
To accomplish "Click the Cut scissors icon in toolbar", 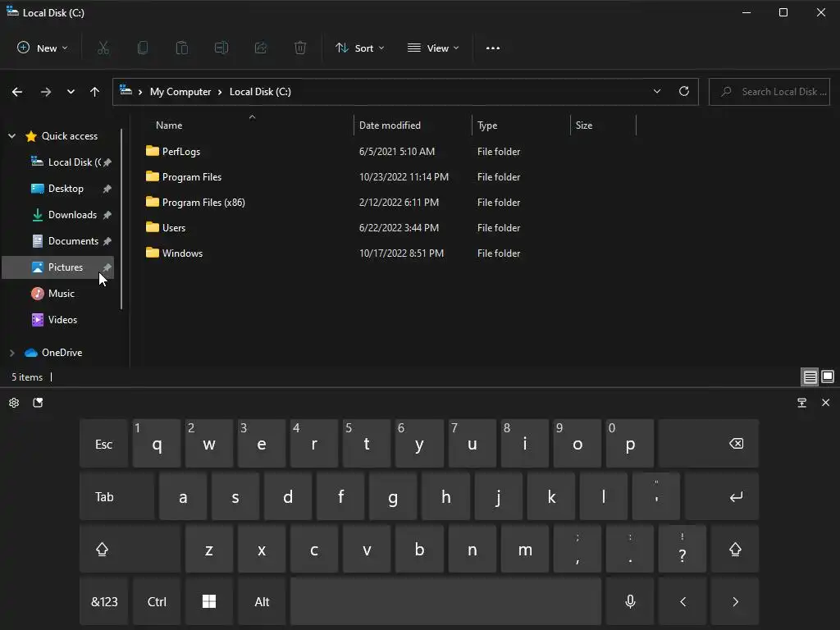I will pos(103,48).
